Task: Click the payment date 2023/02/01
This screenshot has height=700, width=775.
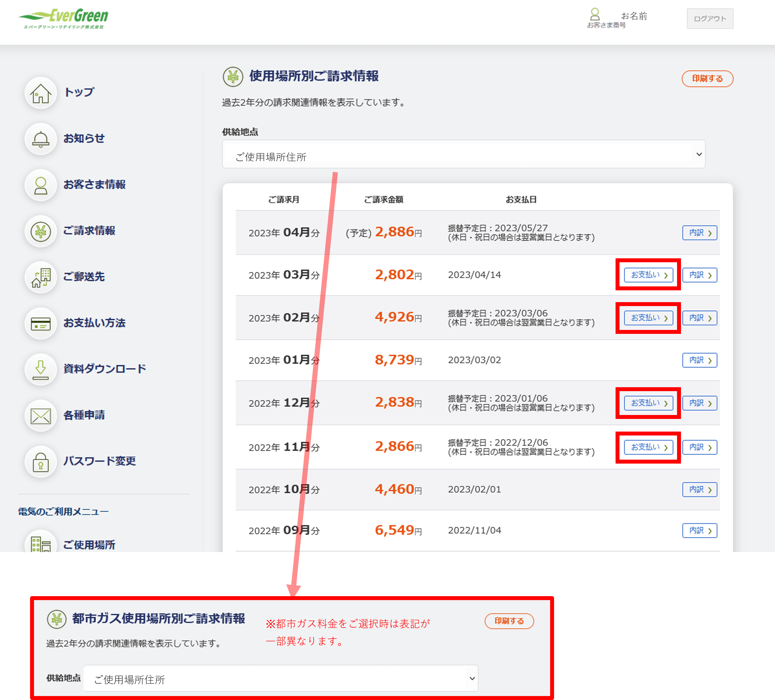Action: (474, 490)
